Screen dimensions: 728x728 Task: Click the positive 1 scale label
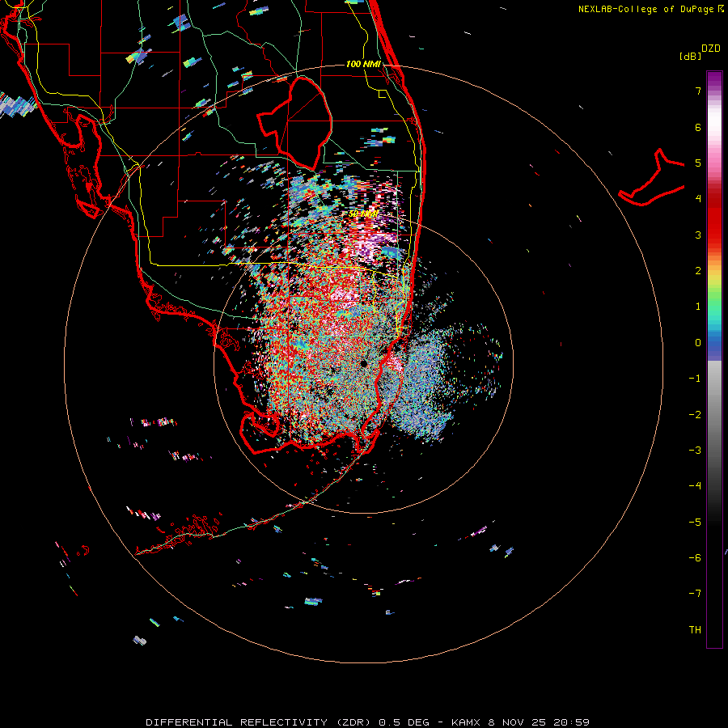click(698, 307)
